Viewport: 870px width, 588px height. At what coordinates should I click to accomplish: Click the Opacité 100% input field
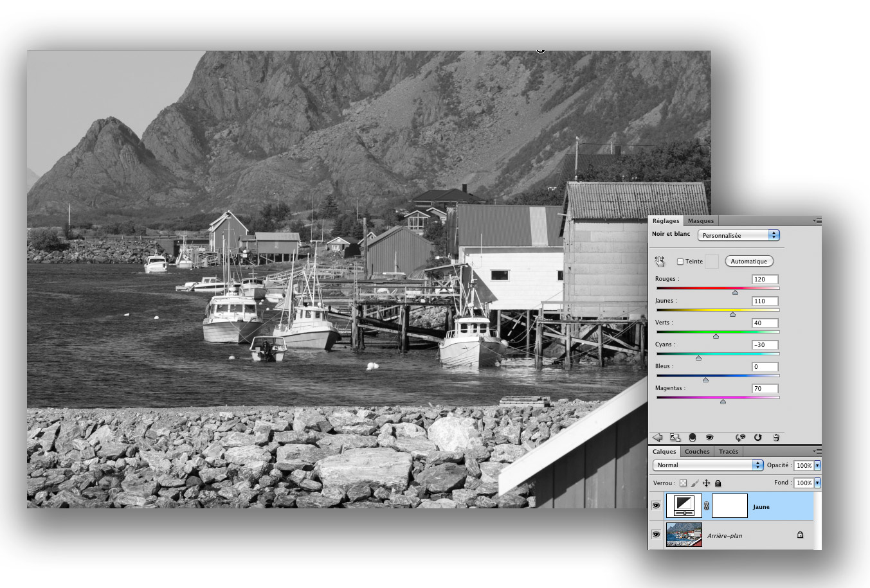click(x=804, y=465)
